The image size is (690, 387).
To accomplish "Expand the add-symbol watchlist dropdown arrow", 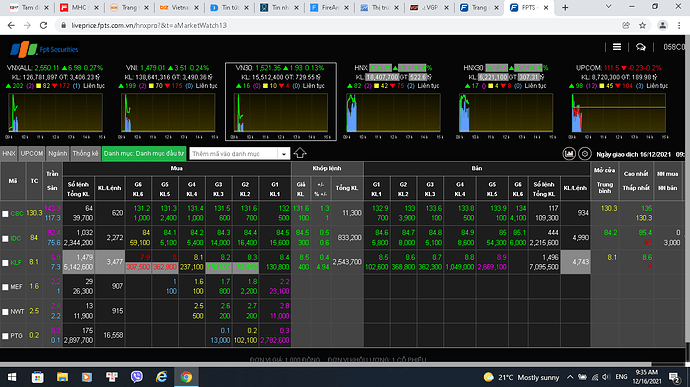I will tap(284, 154).
